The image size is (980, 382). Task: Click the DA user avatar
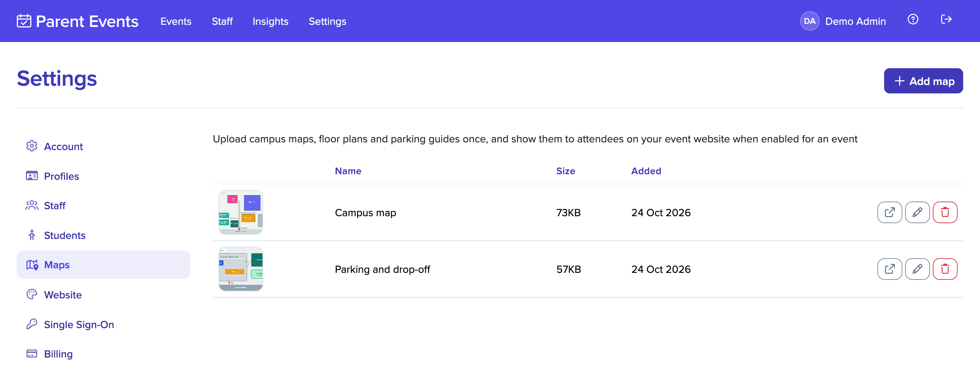point(809,21)
